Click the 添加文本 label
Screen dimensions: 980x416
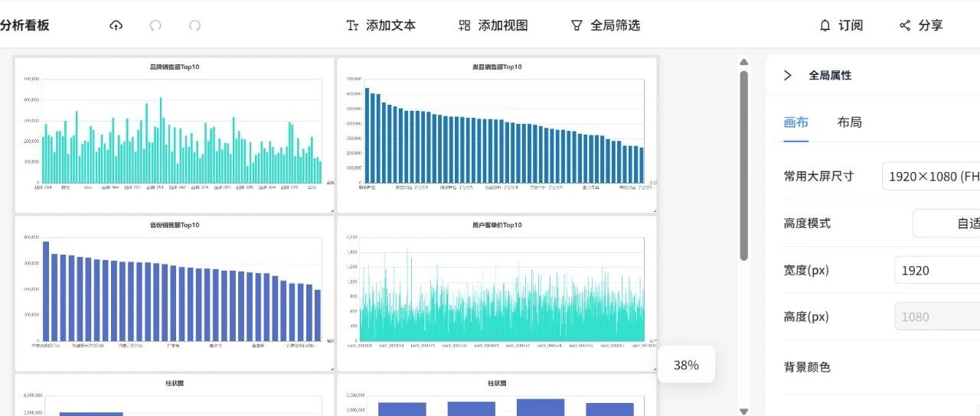[390, 25]
